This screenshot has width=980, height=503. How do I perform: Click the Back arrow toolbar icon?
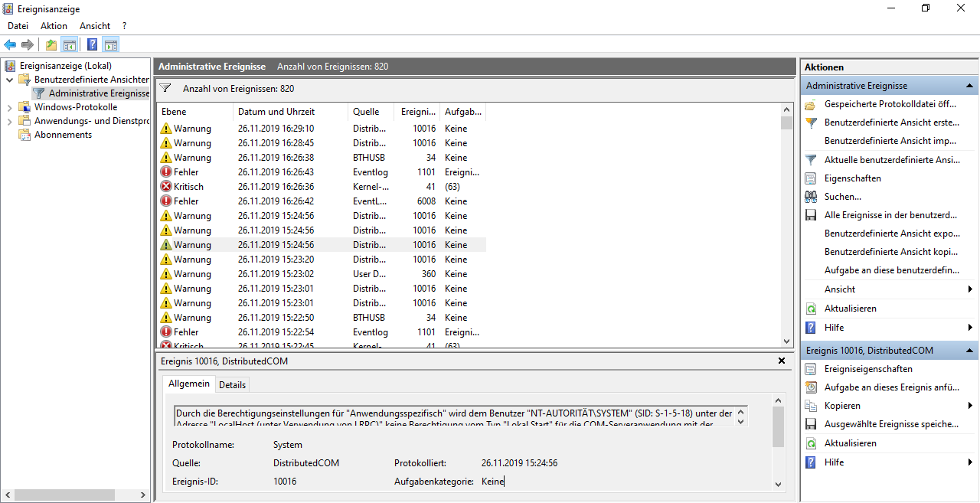pos(10,44)
